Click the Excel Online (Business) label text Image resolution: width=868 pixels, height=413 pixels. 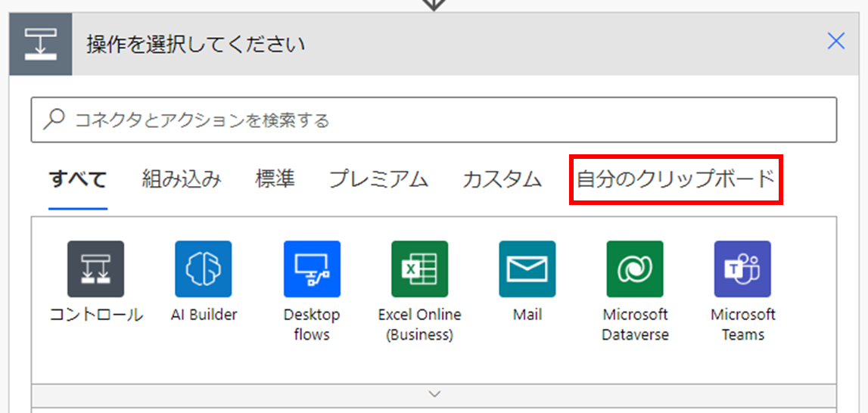pyautogui.click(x=419, y=325)
